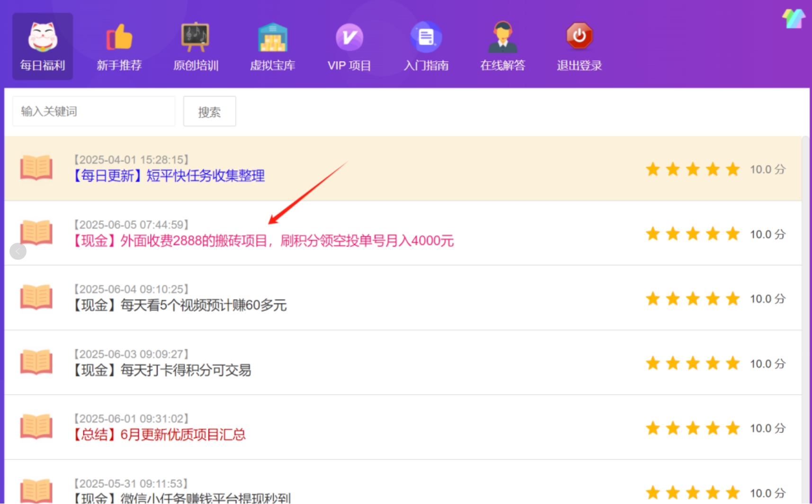Open the 6月更新优质项目汇总 summary

coord(159,434)
